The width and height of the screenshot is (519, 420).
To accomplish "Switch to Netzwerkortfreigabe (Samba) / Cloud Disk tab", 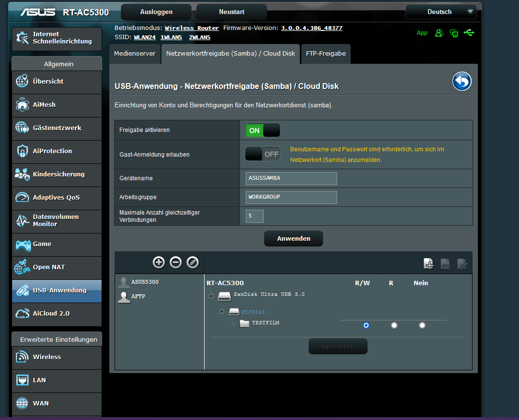I will 231,54.
